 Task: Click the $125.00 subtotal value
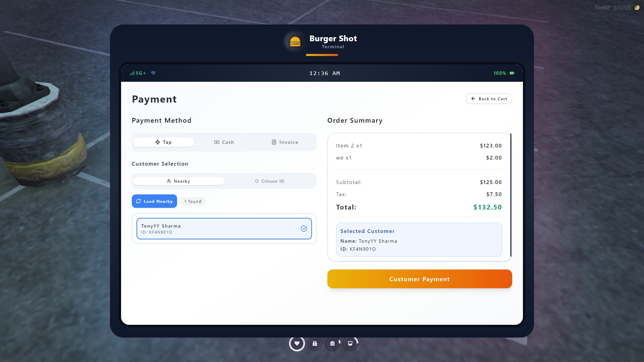(x=491, y=182)
